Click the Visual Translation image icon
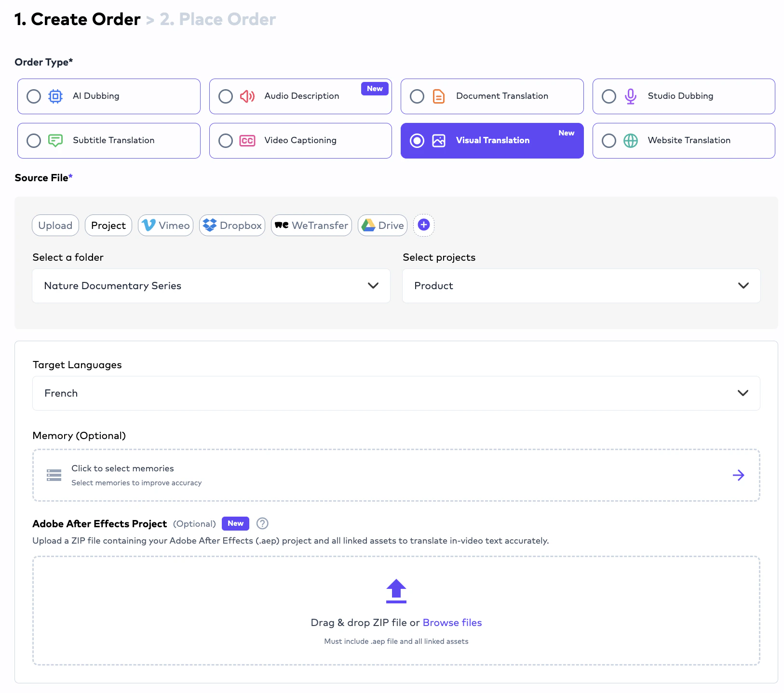This screenshot has width=784, height=693. pos(439,141)
